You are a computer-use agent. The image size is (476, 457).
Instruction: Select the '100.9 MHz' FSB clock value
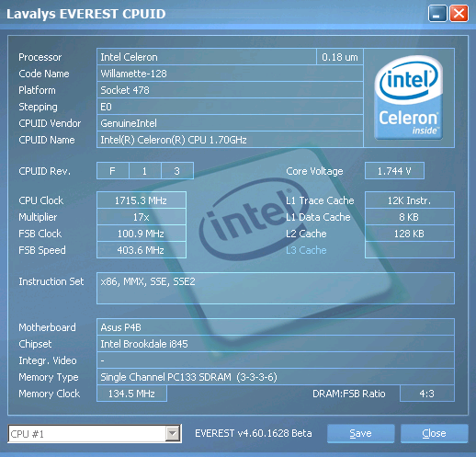pyautogui.click(x=142, y=234)
